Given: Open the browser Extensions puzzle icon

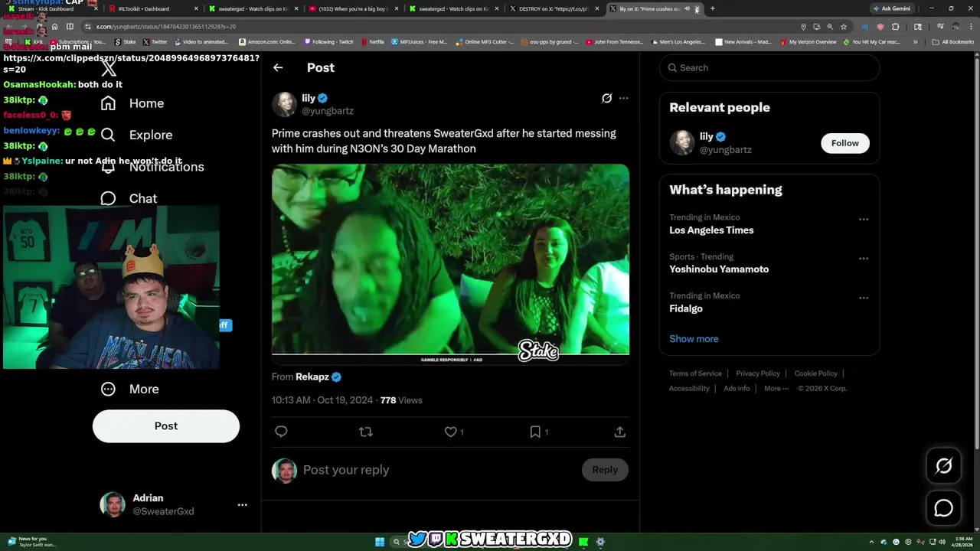Looking at the screenshot, I should point(895,27).
